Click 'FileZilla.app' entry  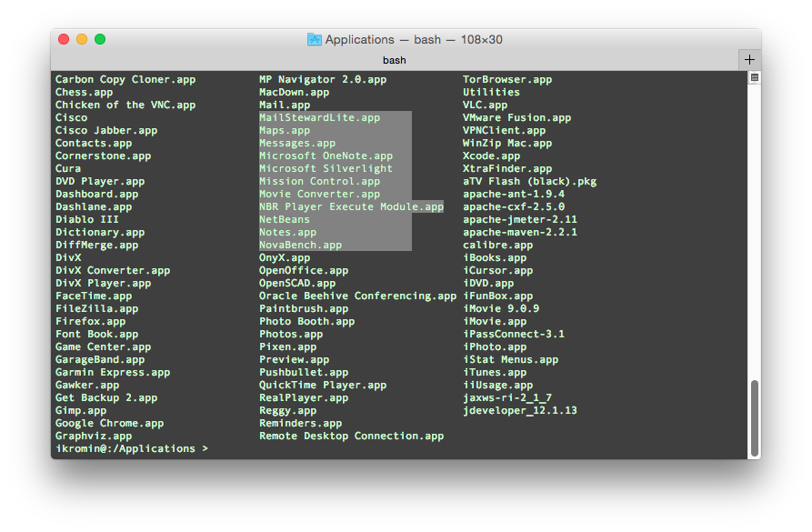pyautogui.click(x=96, y=308)
